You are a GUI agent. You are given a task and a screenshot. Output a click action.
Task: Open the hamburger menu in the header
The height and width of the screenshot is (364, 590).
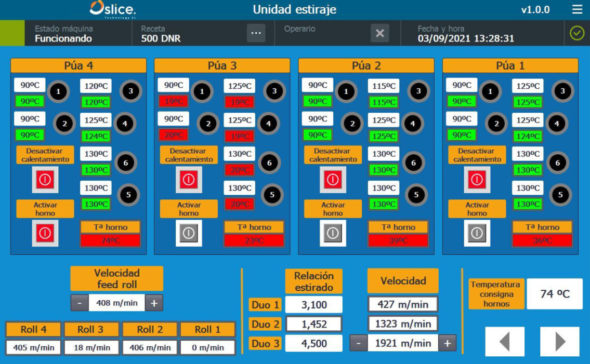pyautogui.click(x=577, y=10)
